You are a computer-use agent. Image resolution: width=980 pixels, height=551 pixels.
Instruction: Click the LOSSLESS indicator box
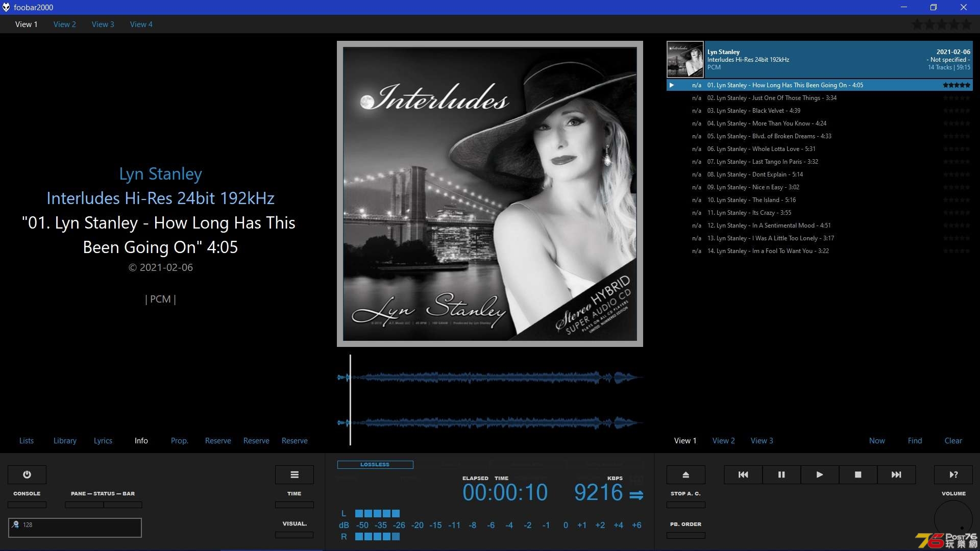[x=375, y=464]
